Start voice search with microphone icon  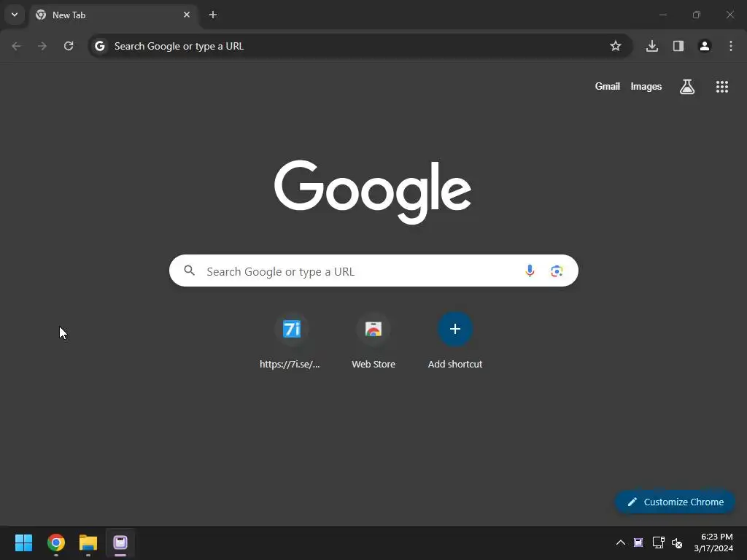[530, 271]
